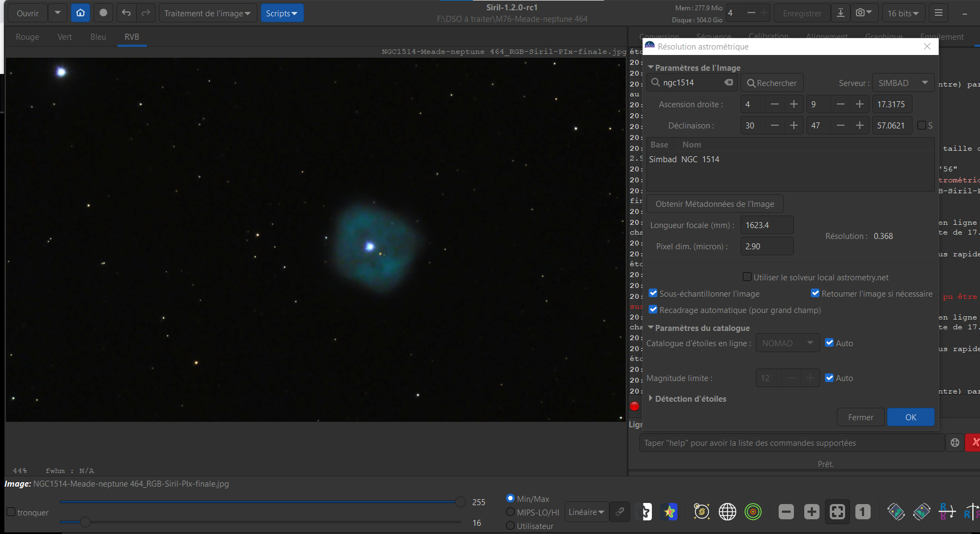Click the green concentric-circles target icon
The height and width of the screenshot is (534, 980).
point(753,512)
